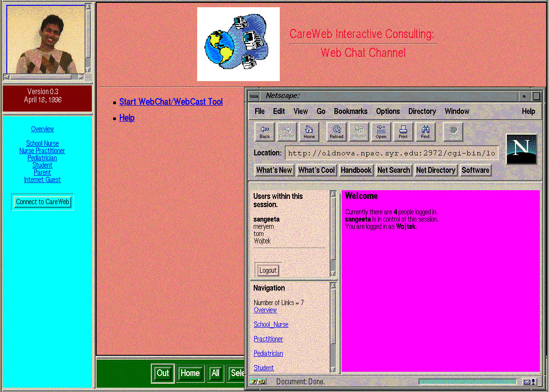Open Start WebChat/WebCast Tool link
Viewport: 549px width, 392px height.
[171, 102]
